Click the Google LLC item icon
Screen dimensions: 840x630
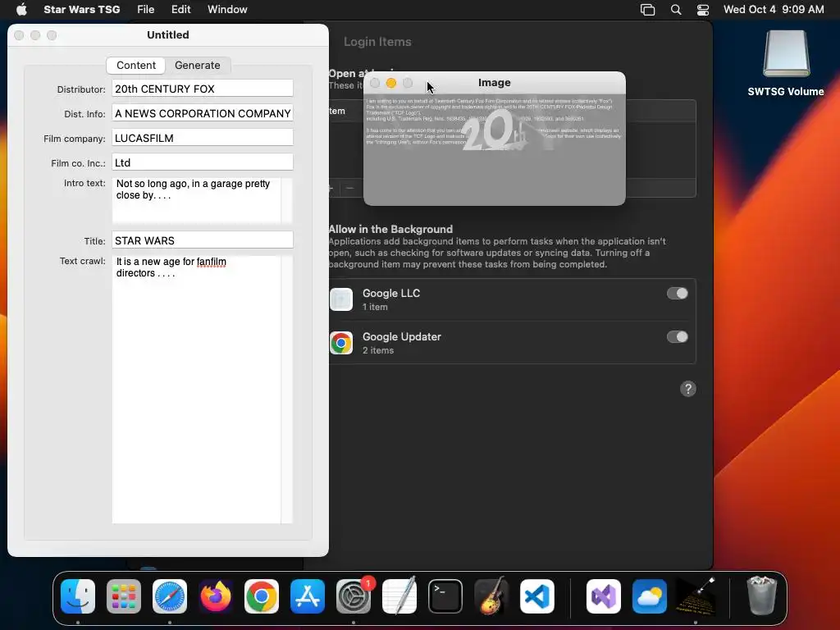(x=341, y=299)
